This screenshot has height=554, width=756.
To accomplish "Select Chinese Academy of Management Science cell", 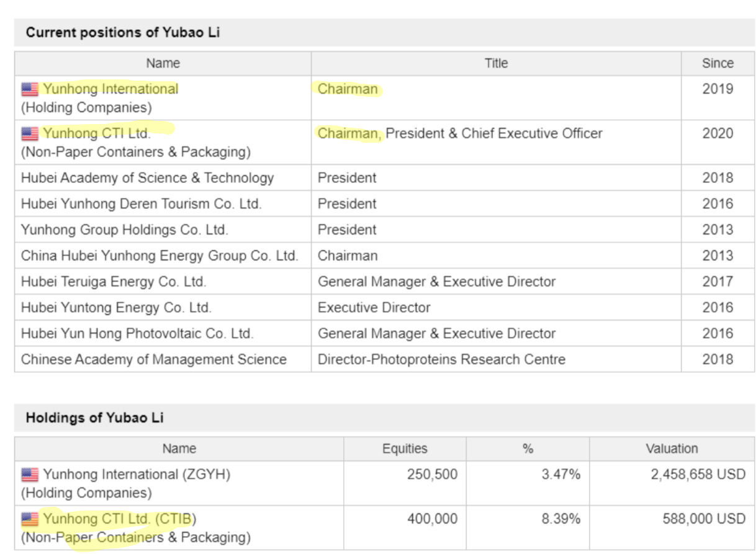I will [x=163, y=360].
